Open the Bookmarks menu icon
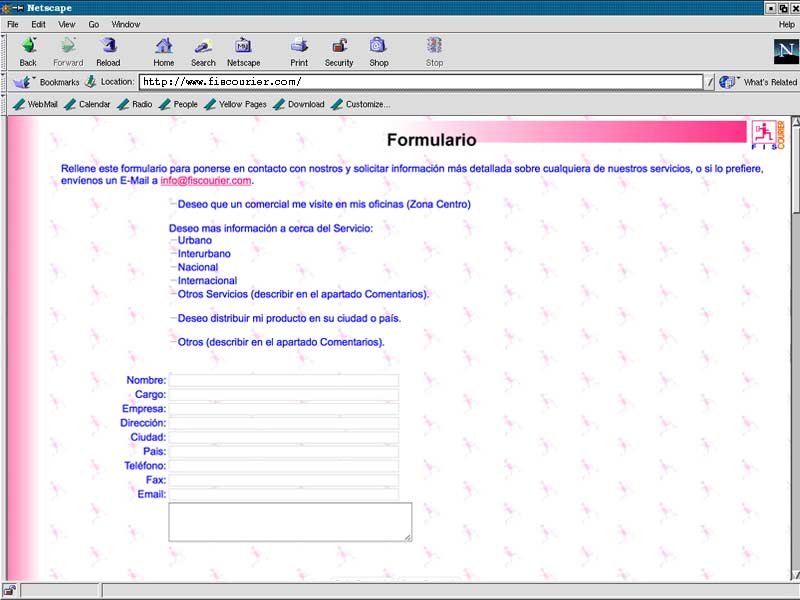Viewport: 800px width, 600px height. pyautogui.click(x=22, y=82)
